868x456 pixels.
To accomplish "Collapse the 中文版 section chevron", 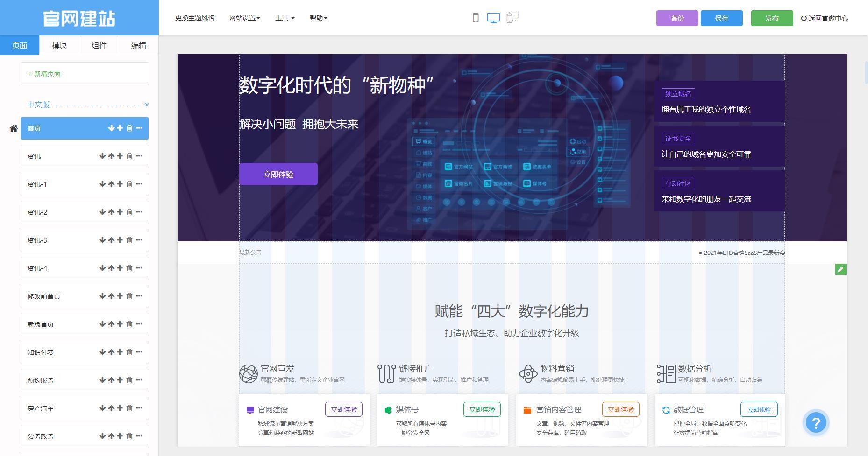I will click(x=147, y=105).
